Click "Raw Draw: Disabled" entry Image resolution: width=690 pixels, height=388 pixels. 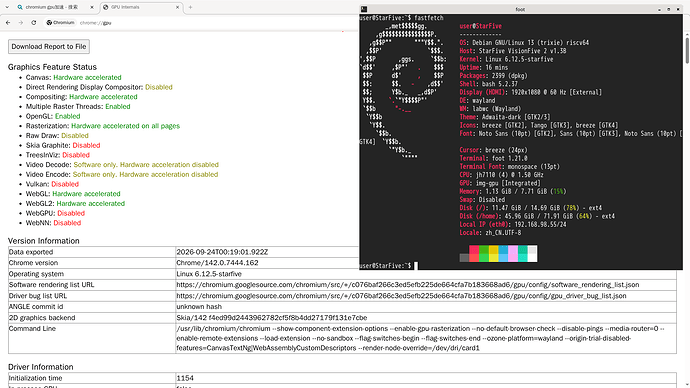tap(57, 135)
